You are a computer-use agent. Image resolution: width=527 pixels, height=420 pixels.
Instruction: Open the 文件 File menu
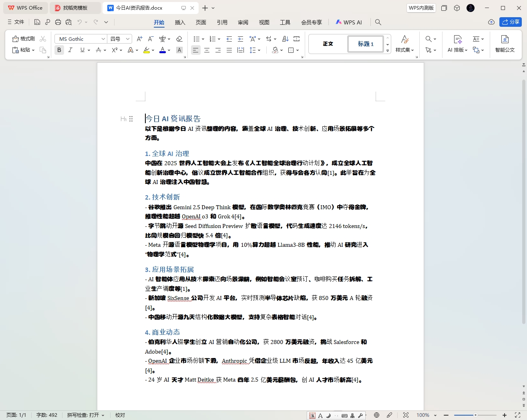pyautogui.click(x=16, y=22)
